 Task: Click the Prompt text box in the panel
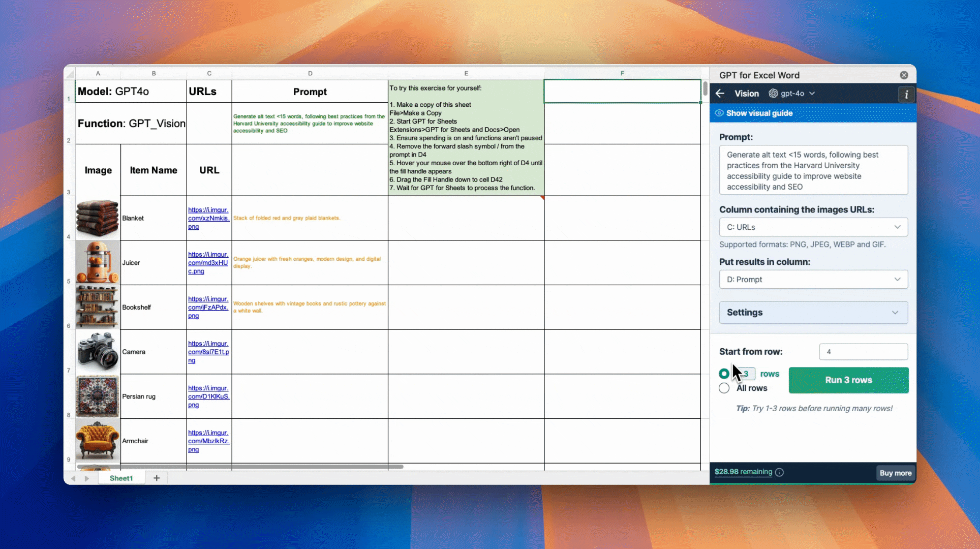[813, 170]
